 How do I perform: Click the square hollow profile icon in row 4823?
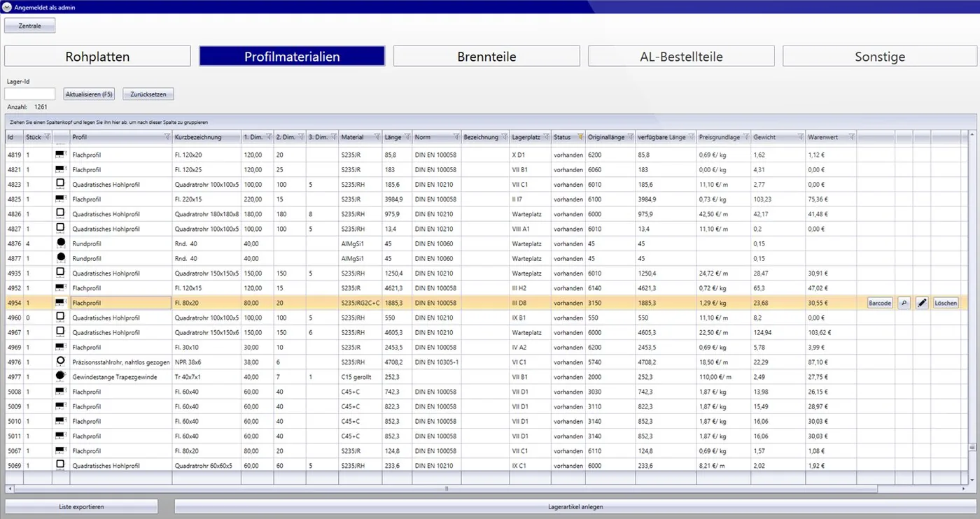(x=60, y=184)
